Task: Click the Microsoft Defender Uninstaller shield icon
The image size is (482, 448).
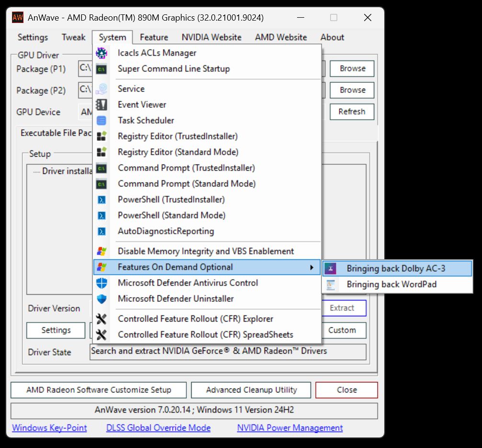Action: [102, 299]
